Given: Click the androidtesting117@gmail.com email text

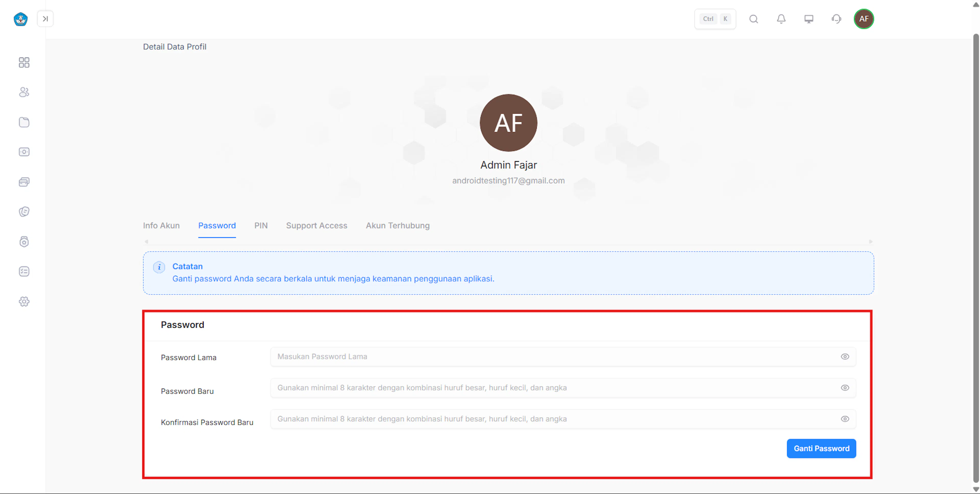Looking at the screenshot, I should pyautogui.click(x=508, y=181).
